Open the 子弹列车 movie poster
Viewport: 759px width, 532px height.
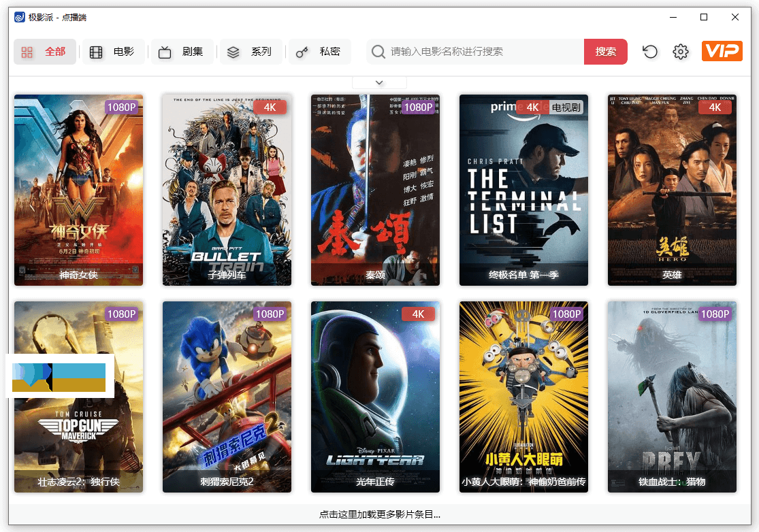[227, 190]
